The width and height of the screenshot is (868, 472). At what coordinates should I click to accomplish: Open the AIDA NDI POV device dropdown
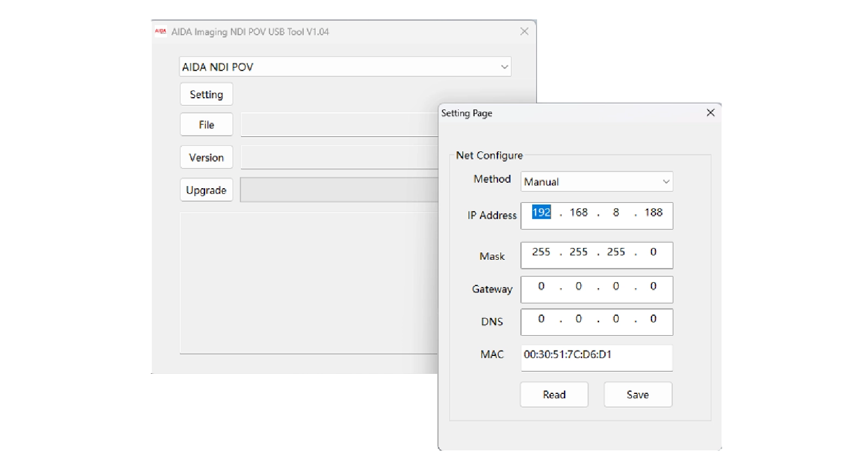pyautogui.click(x=345, y=67)
